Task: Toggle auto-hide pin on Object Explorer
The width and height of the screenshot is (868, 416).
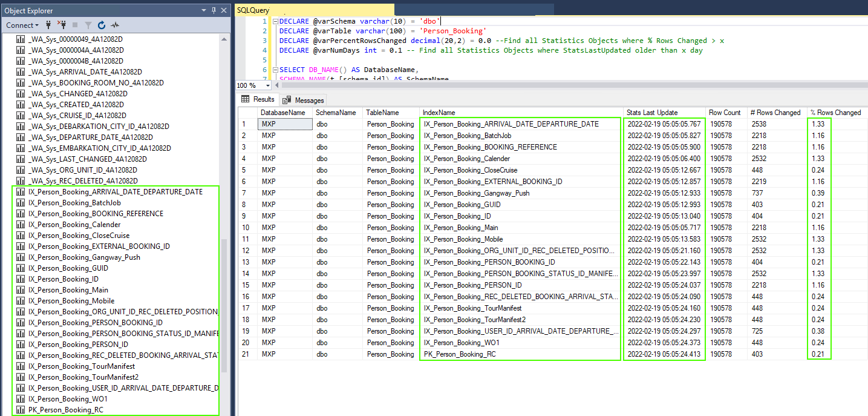Action: pyautogui.click(x=214, y=10)
